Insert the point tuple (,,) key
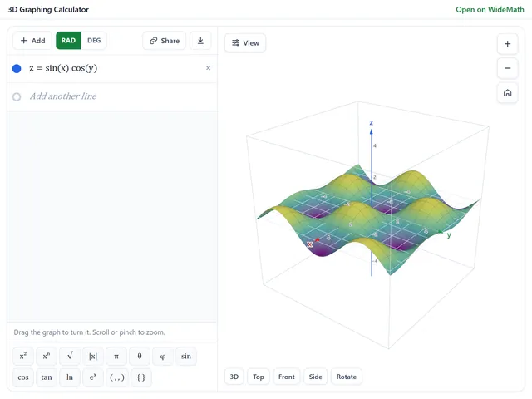Viewport: 532px width, 399px height. pyautogui.click(x=117, y=377)
